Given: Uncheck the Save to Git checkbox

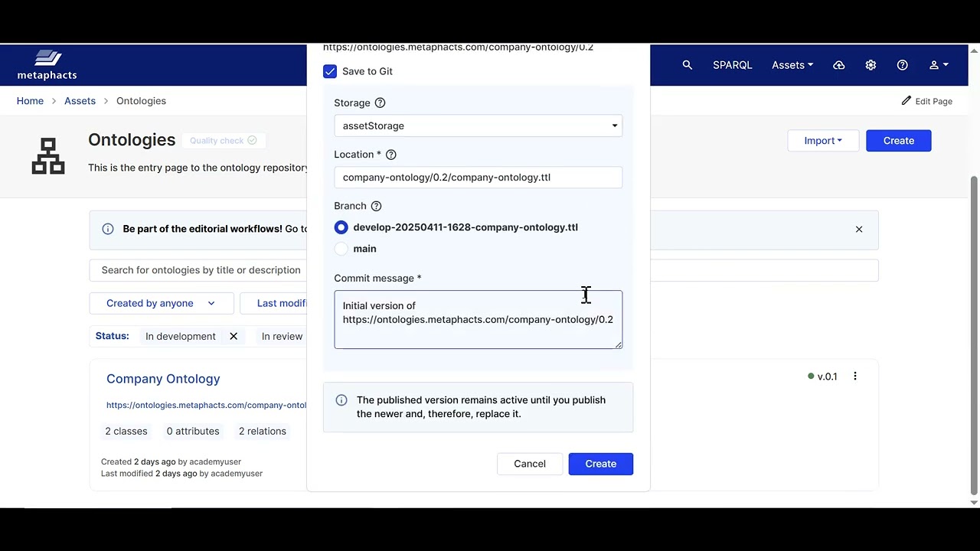Looking at the screenshot, I should tap(330, 71).
